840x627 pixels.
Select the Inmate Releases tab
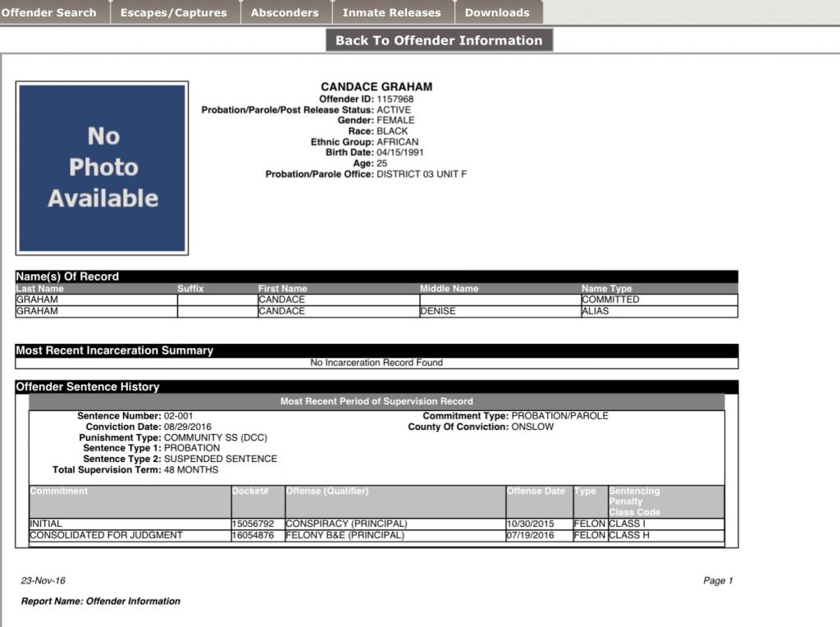point(391,12)
